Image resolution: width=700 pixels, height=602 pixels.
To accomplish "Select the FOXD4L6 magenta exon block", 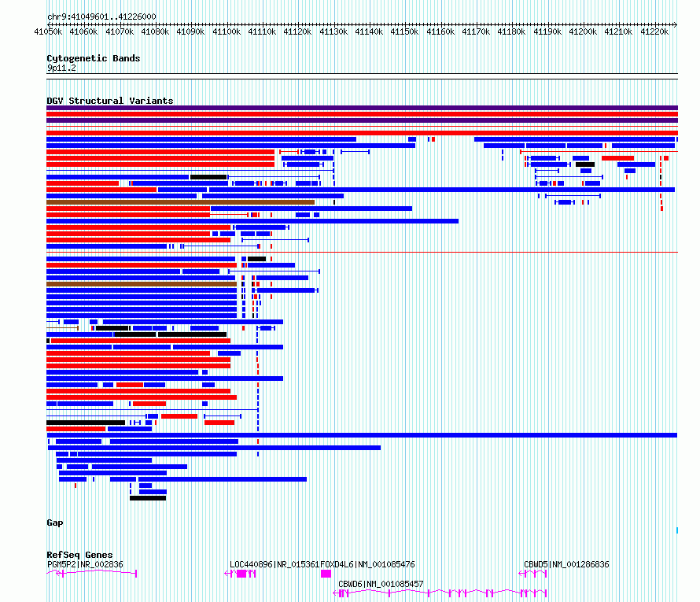I will 326,574.
